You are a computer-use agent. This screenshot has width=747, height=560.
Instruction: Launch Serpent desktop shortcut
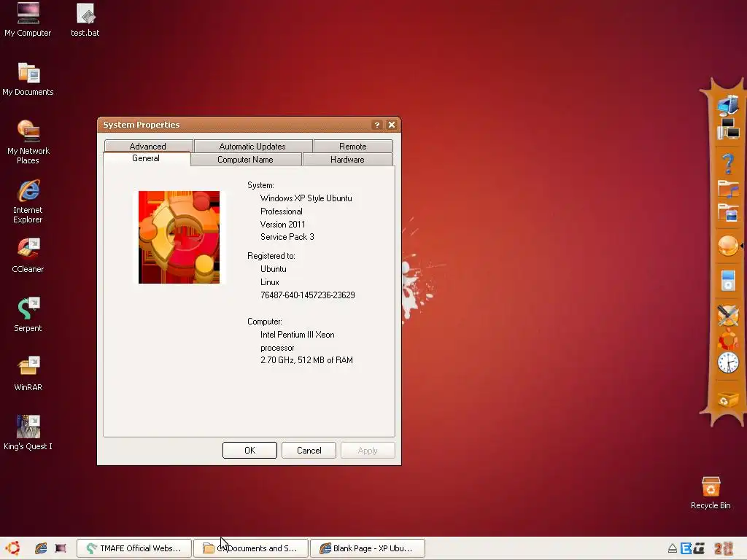coord(28,315)
